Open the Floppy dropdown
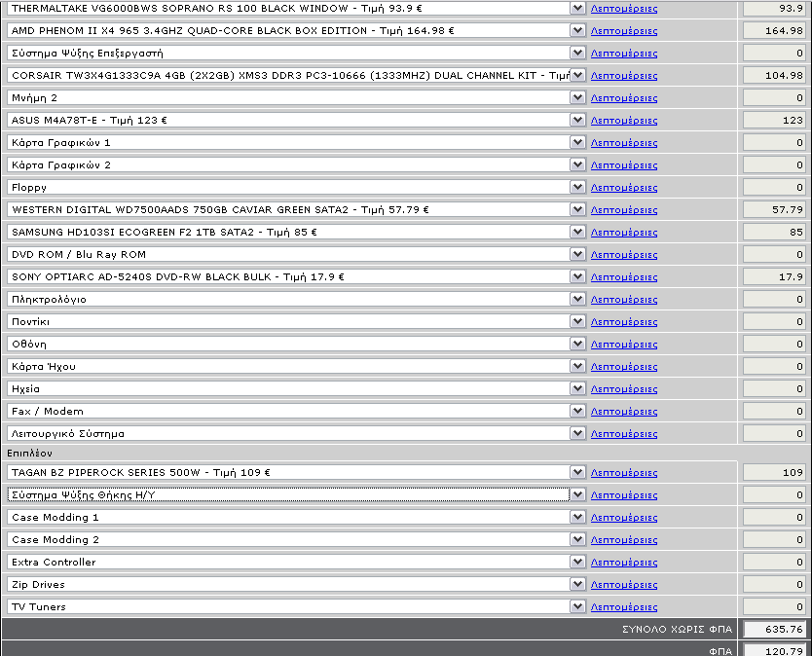The width and height of the screenshot is (812, 656). pyautogui.click(x=296, y=187)
